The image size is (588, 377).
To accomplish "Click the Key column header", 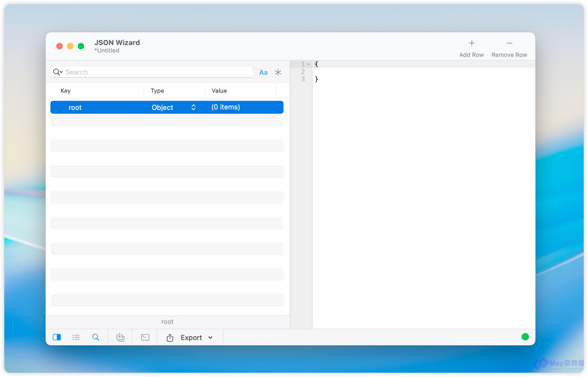I will coord(66,91).
